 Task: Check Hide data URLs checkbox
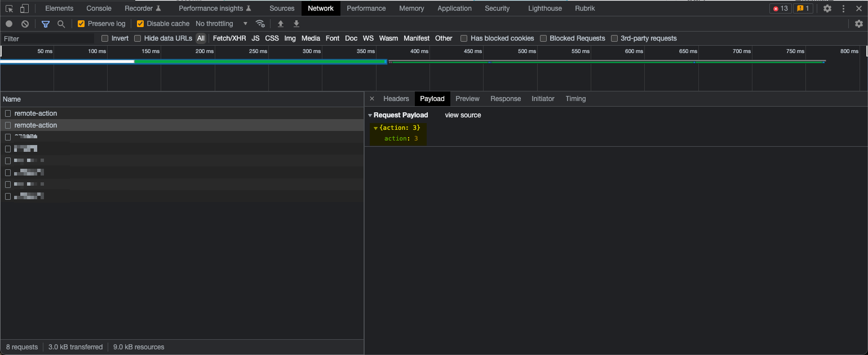[x=138, y=38]
